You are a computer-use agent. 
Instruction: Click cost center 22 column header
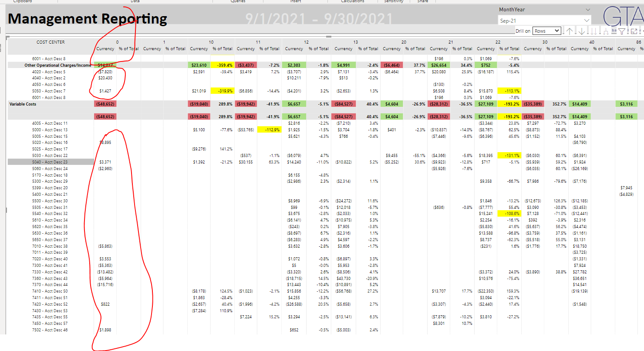[497, 42]
